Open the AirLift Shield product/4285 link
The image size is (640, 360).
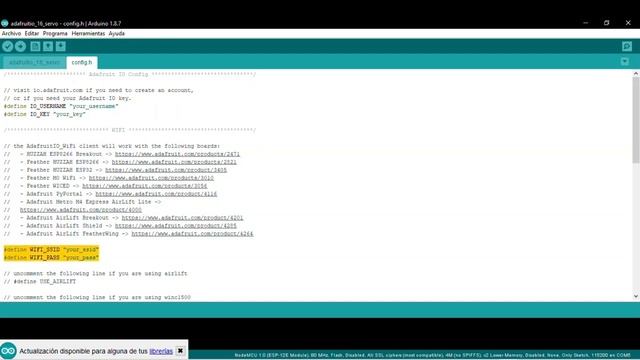tap(176, 226)
